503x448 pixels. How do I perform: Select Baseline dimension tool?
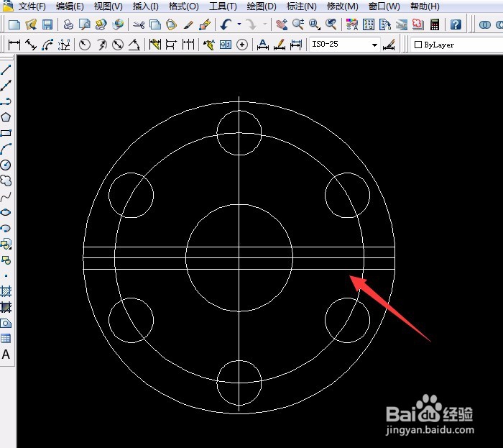(x=171, y=45)
